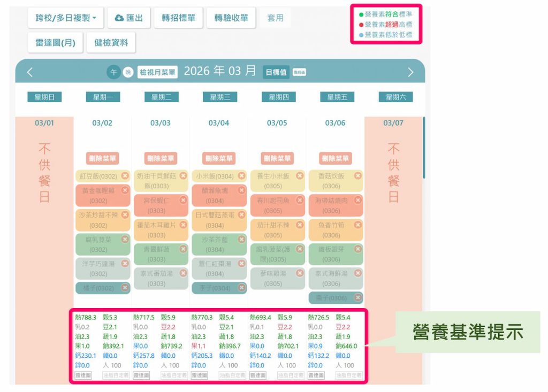The width and height of the screenshot is (548, 392).
Task: Open the 雷達圖(月) monthly radar chart
Action: click(56, 43)
